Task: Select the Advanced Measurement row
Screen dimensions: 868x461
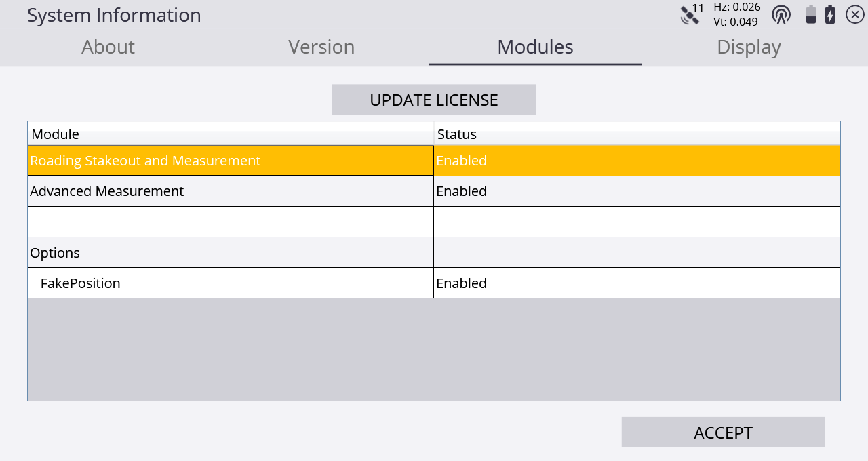Action: pos(434,191)
